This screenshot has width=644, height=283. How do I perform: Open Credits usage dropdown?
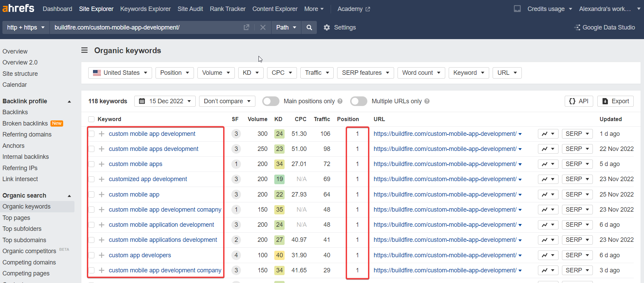pos(550,9)
